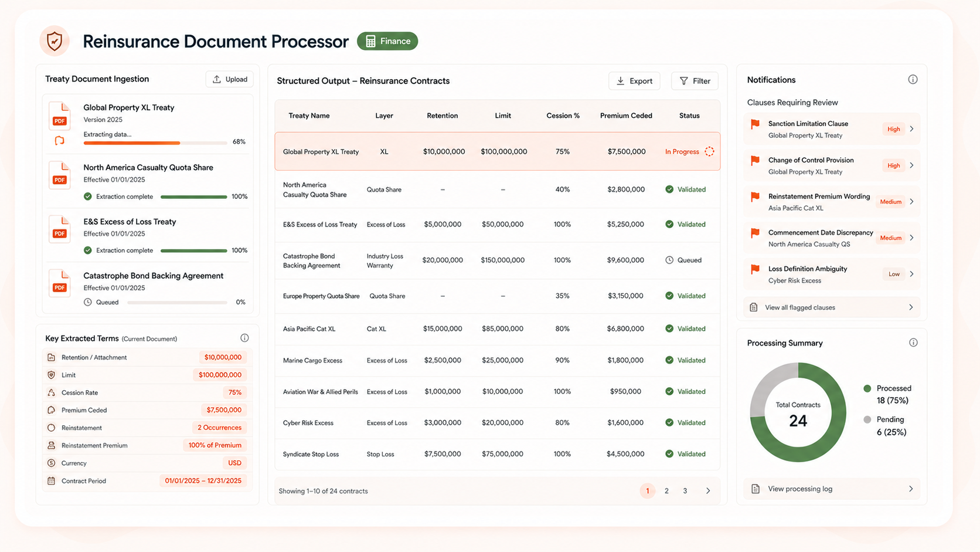Click High badge on Change of Control Provision
The image size is (980, 552).
pos(893,165)
